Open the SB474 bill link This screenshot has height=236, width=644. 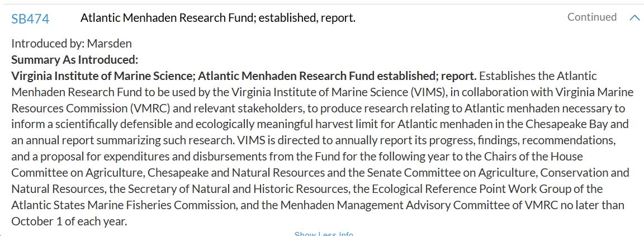pyautogui.click(x=30, y=19)
